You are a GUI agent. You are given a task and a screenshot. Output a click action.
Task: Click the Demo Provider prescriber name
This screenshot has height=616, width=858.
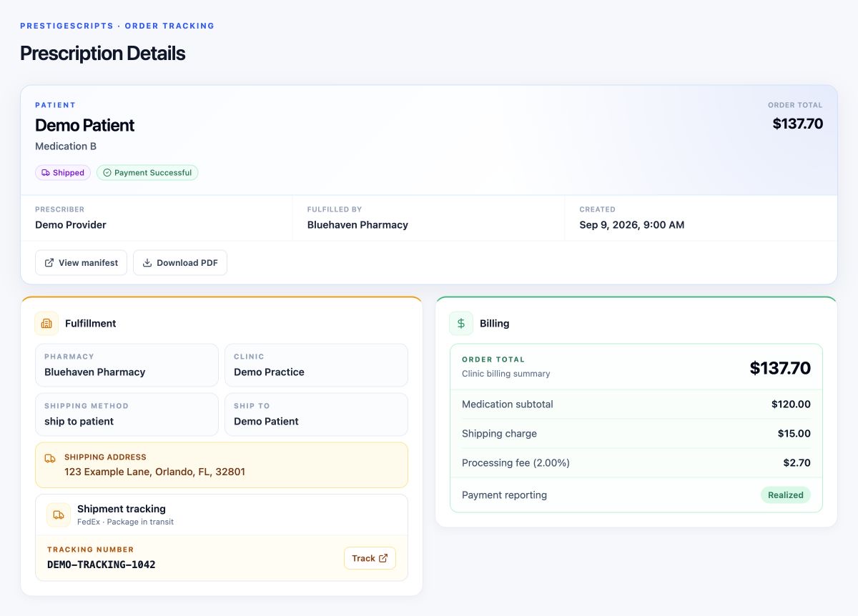[x=71, y=225]
